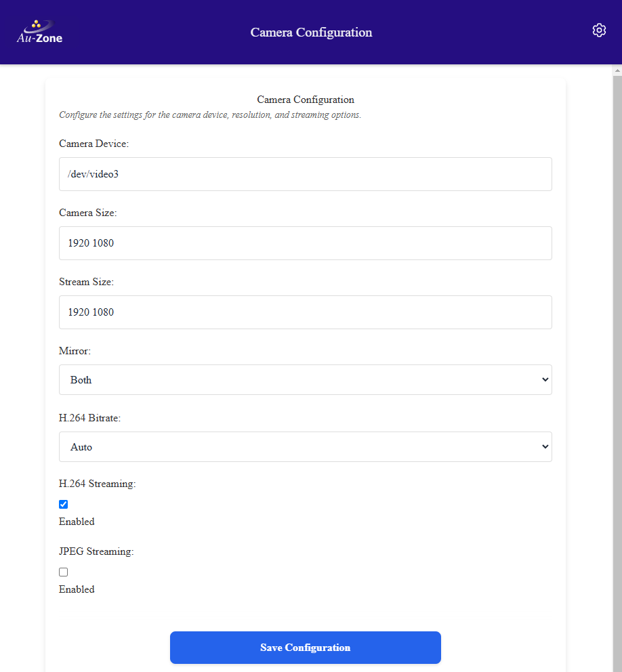Click the Camera Device input field
The height and width of the screenshot is (672, 622).
305,174
